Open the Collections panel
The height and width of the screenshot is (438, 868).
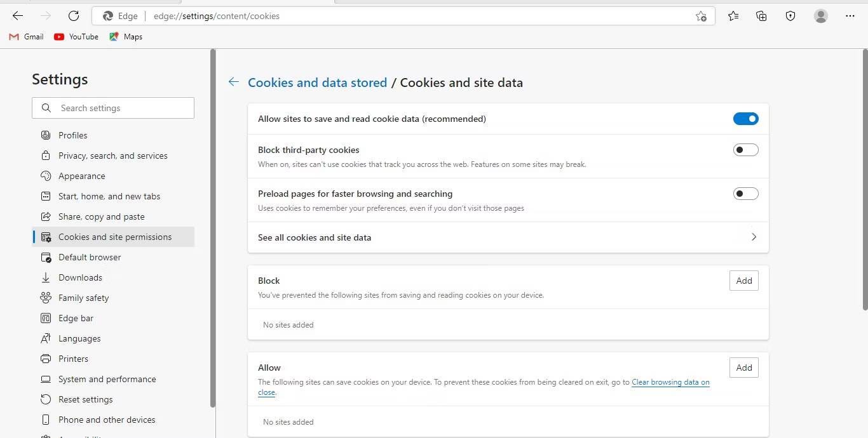[x=761, y=16]
